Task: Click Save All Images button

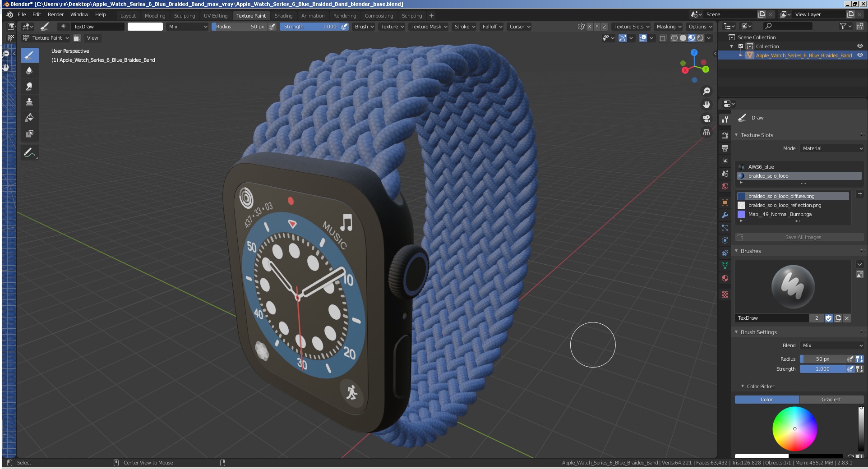Action: (x=799, y=237)
